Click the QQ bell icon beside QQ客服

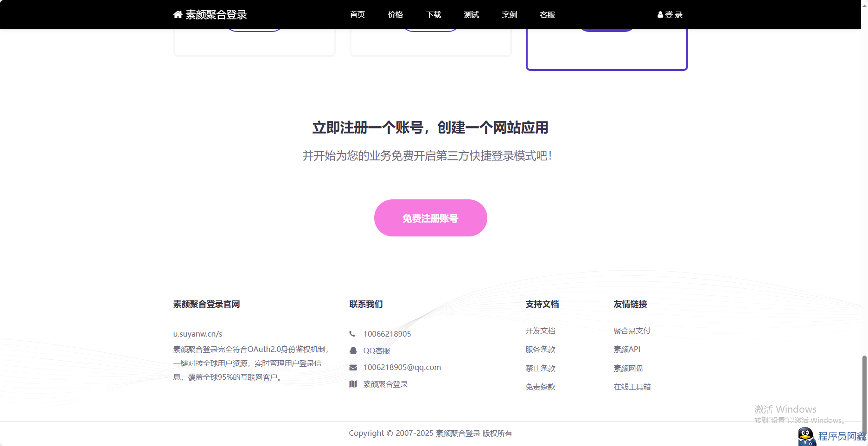pyautogui.click(x=353, y=350)
